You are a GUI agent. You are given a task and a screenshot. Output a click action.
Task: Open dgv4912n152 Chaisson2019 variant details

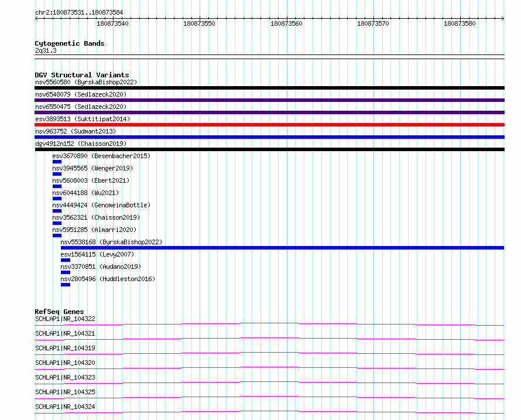click(81, 144)
